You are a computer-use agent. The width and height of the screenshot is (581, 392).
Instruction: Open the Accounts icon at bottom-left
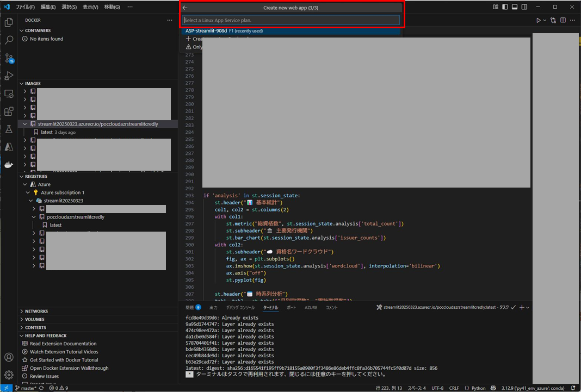click(x=9, y=357)
